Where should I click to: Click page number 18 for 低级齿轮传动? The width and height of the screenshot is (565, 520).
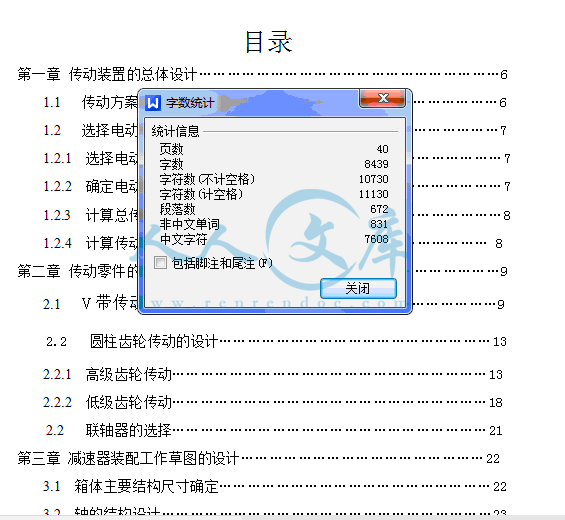(495, 403)
